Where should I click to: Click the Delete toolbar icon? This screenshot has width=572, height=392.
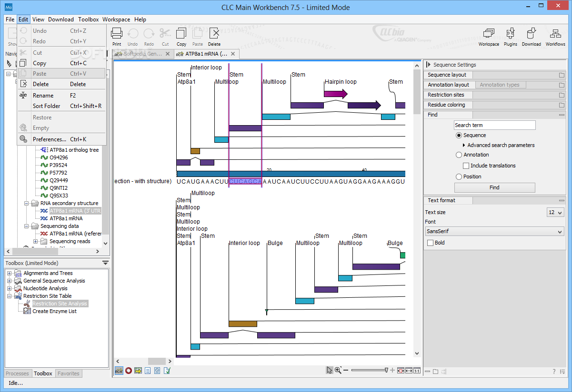[214, 33]
